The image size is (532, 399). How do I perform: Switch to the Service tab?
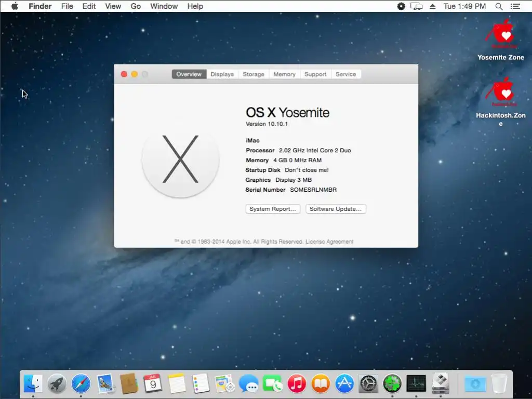(x=345, y=74)
